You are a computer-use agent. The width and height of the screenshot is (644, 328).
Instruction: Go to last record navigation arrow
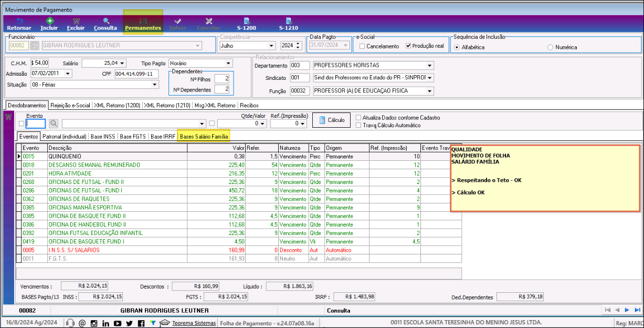pyautogui.click(x=637, y=310)
